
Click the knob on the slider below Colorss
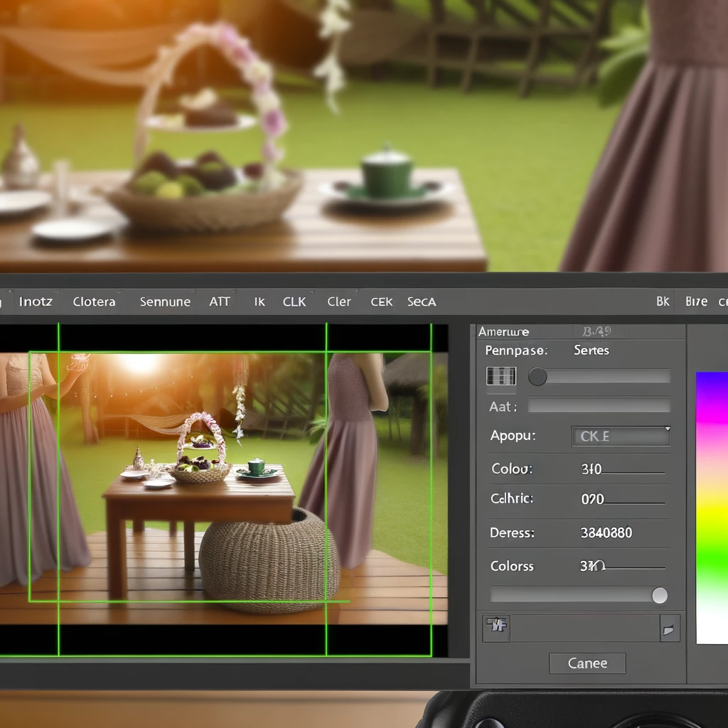click(659, 595)
